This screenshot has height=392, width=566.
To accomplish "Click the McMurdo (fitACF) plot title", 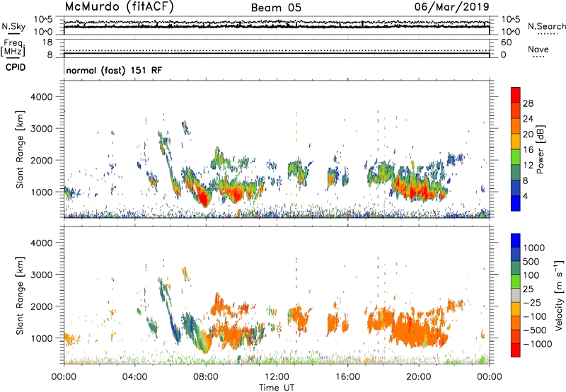I will 119,7.
